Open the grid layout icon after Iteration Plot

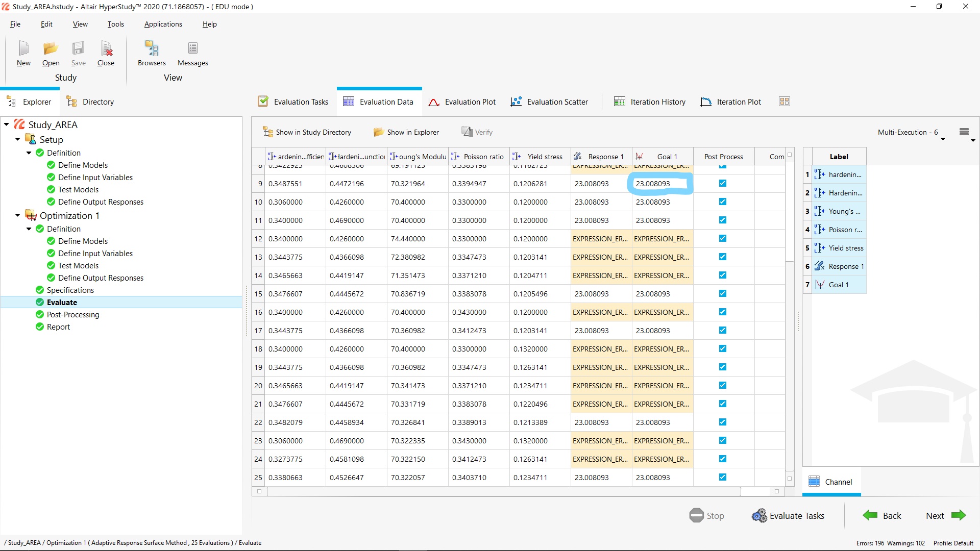coord(785,102)
